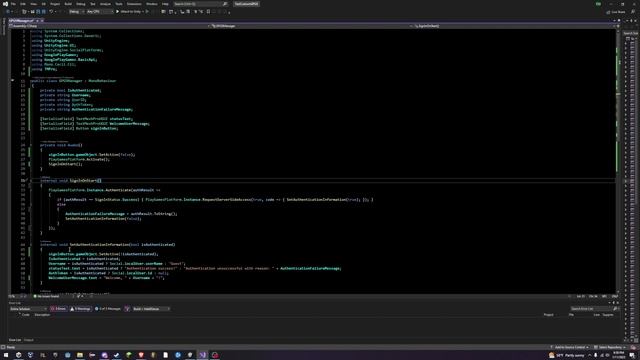Sort by the File column header
This screenshot has width=640, height=360.
point(571,315)
